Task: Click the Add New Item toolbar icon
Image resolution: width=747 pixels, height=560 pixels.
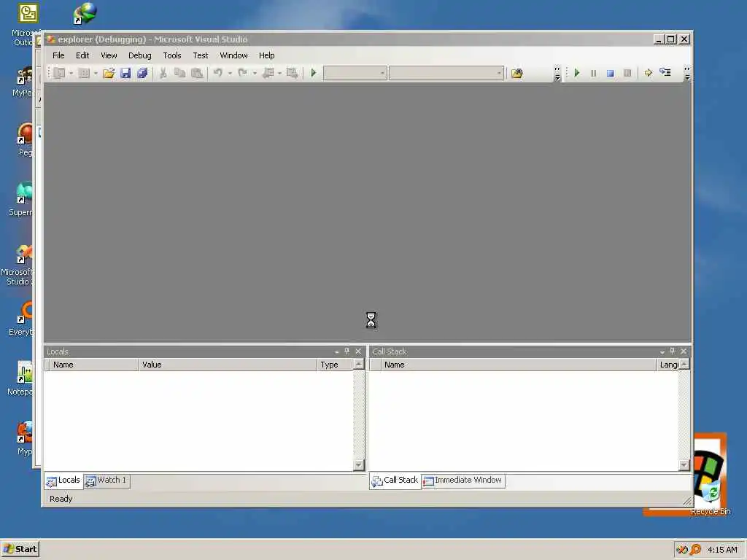Action: [x=84, y=73]
